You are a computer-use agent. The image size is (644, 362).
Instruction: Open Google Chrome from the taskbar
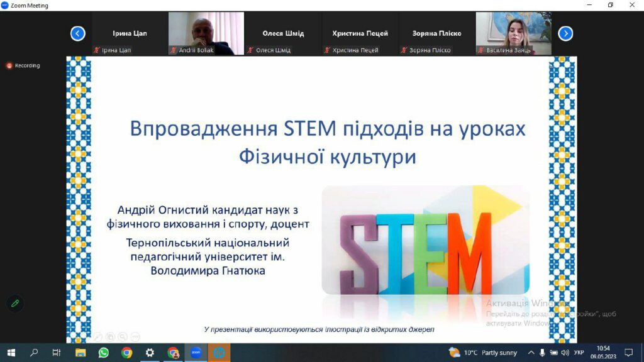[126, 353]
